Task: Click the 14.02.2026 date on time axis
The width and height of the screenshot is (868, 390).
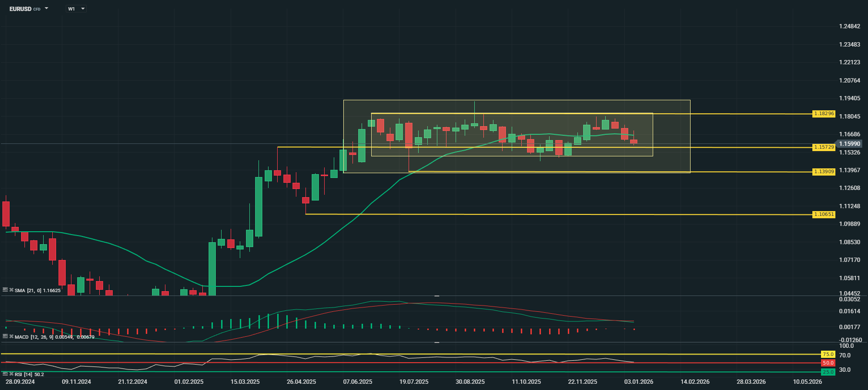Action: pos(695,382)
